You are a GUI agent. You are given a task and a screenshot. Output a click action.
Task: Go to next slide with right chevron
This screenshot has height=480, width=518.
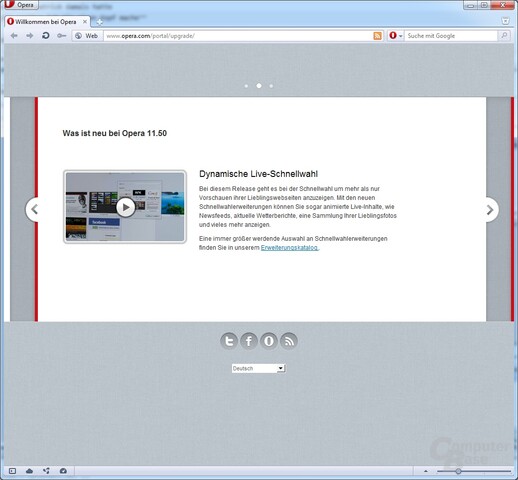tap(490, 210)
